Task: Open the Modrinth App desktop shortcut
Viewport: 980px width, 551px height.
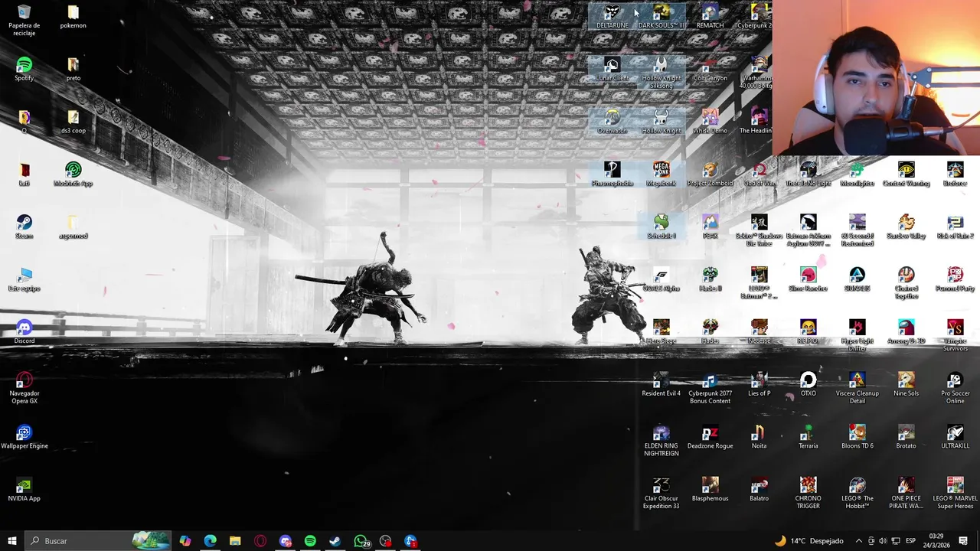Action: 73,174
